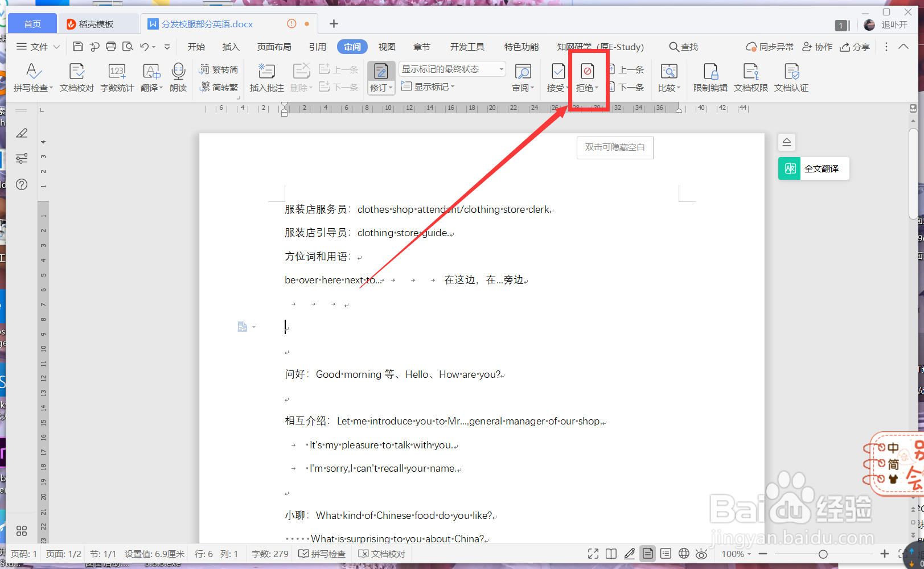The image size is (924, 569).
Task: Expand quick access toolbar customization arrow
Action: tap(167, 47)
